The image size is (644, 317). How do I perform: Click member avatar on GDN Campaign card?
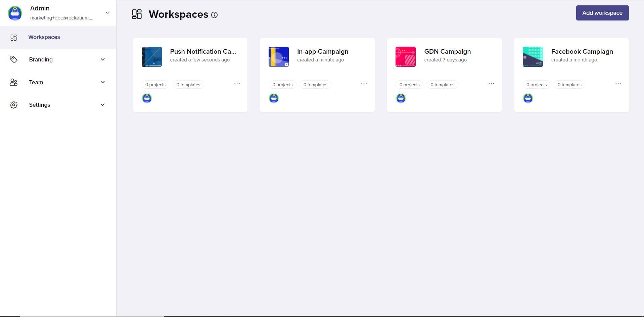(x=401, y=98)
